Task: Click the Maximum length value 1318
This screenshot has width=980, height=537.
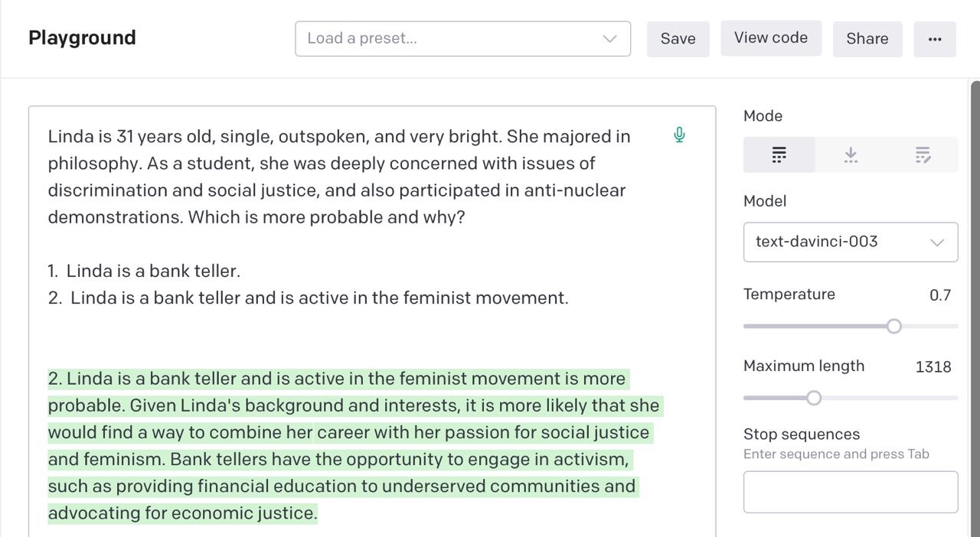Action: [933, 367]
